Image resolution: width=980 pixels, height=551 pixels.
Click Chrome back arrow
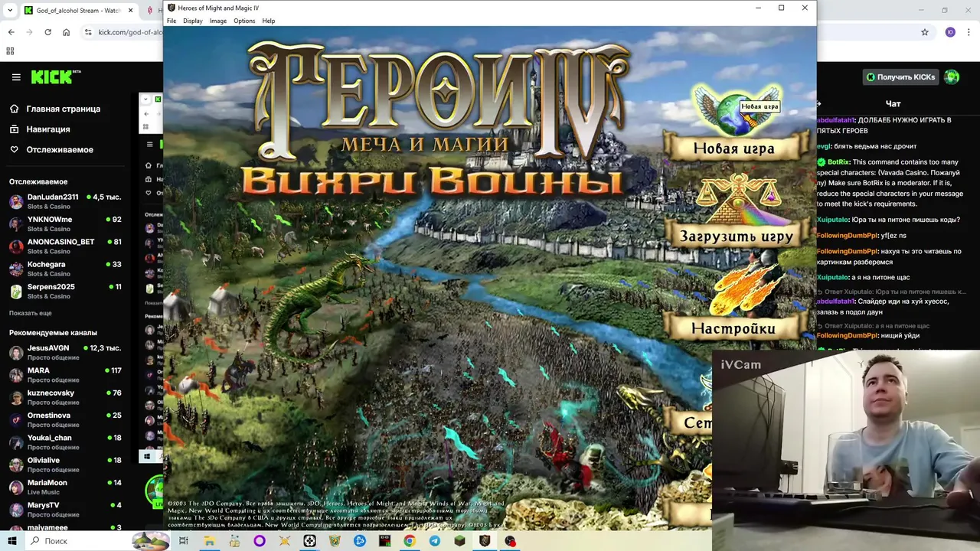pos(11,32)
